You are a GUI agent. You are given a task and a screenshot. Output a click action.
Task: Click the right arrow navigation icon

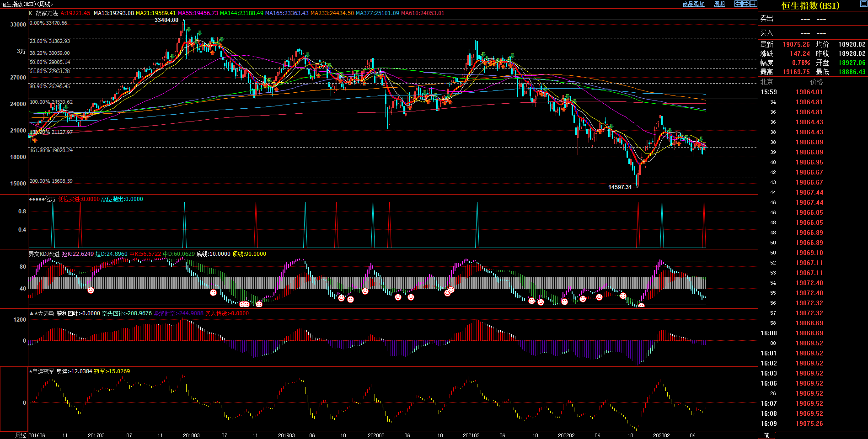pos(745,4)
